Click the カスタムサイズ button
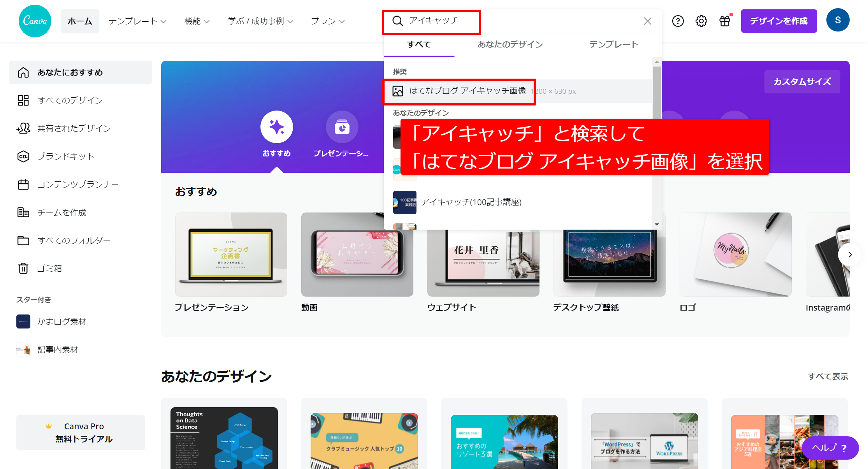The width and height of the screenshot is (868, 469). pos(802,82)
